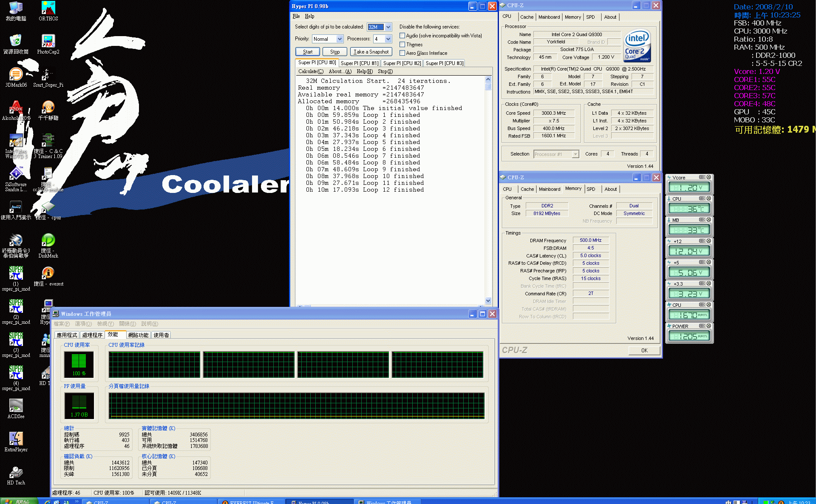Viewport: 816px width, 504px height.
Task: Expand the digits of pi dropdown
Action: (388, 27)
